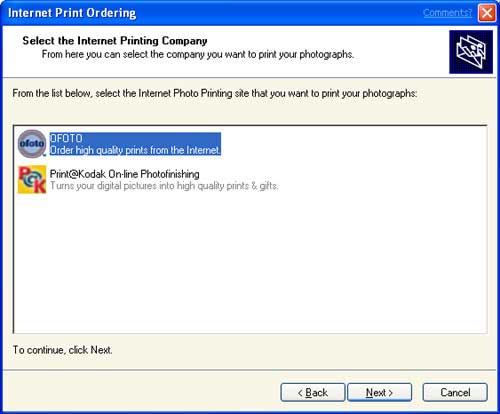Cancel the print ordering wizard
This screenshot has height=414, width=500.
click(x=455, y=392)
